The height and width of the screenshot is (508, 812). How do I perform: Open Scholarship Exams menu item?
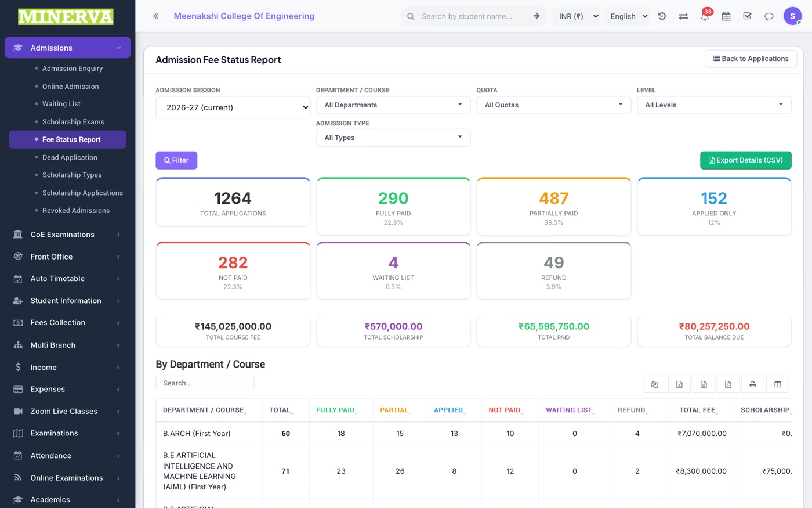pyautogui.click(x=73, y=122)
